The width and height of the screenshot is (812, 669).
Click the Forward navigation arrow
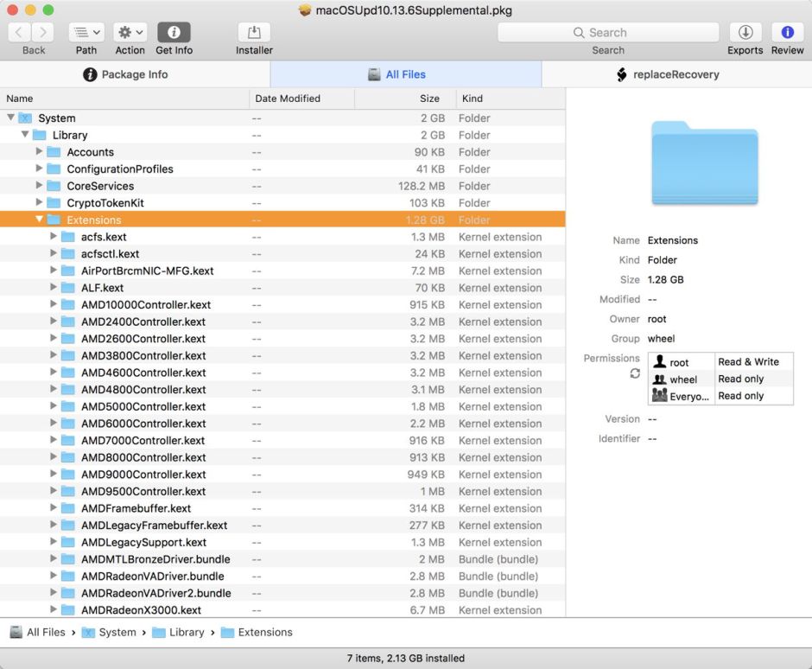click(x=43, y=33)
